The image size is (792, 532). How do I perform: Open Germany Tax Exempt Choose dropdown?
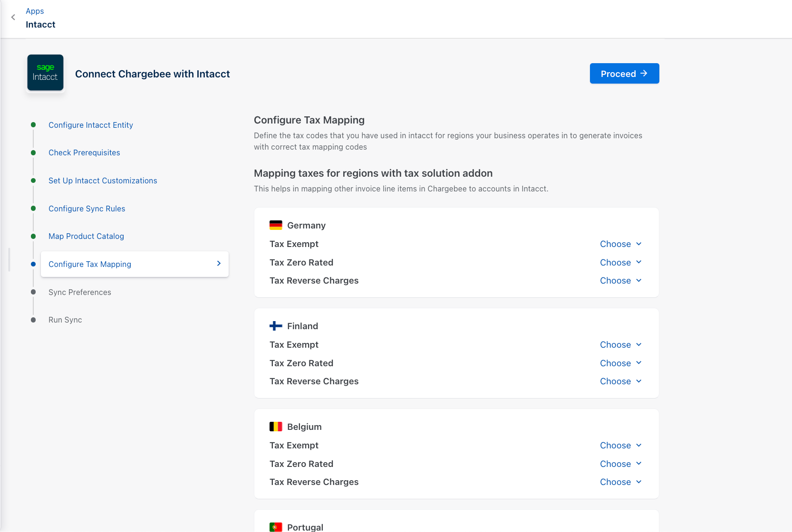(x=620, y=244)
